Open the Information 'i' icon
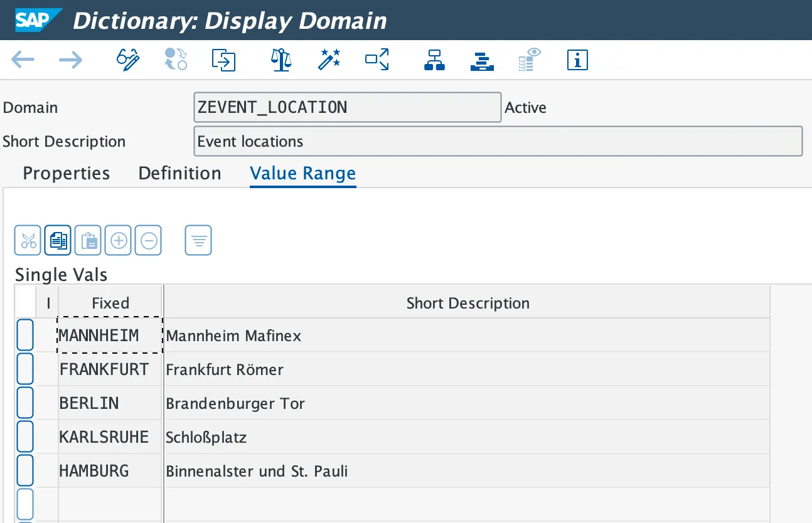Image resolution: width=812 pixels, height=523 pixels. pyautogui.click(x=577, y=60)
